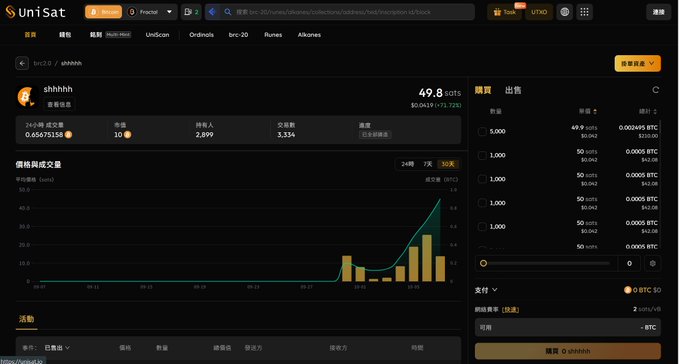Click the BTC coin icon next to 0.65675158

coord(68,135)
